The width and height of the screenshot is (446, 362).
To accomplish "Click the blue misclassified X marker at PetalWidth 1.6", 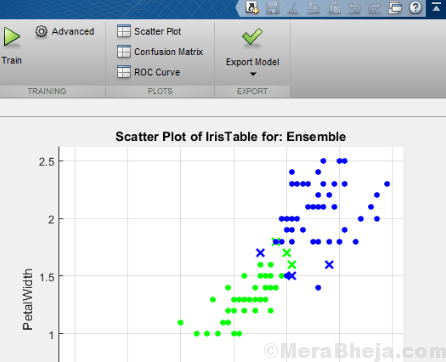I will click(x=329, y=265).
